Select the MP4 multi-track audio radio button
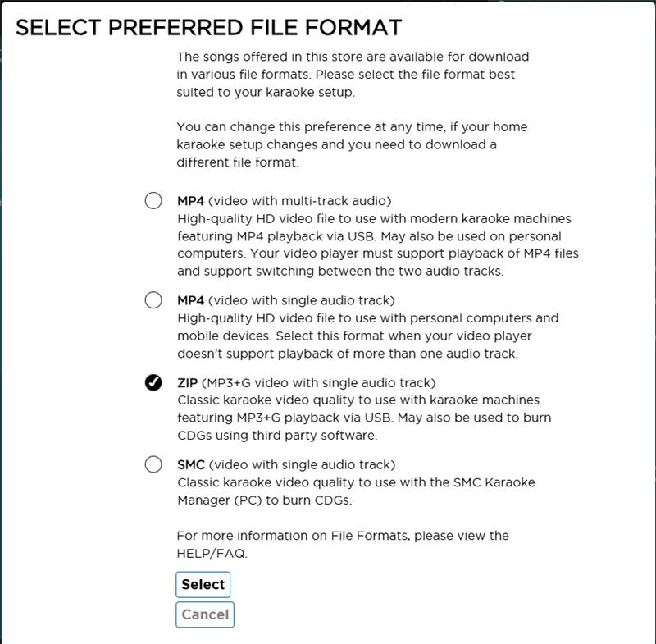 click(x=153, y=200)
